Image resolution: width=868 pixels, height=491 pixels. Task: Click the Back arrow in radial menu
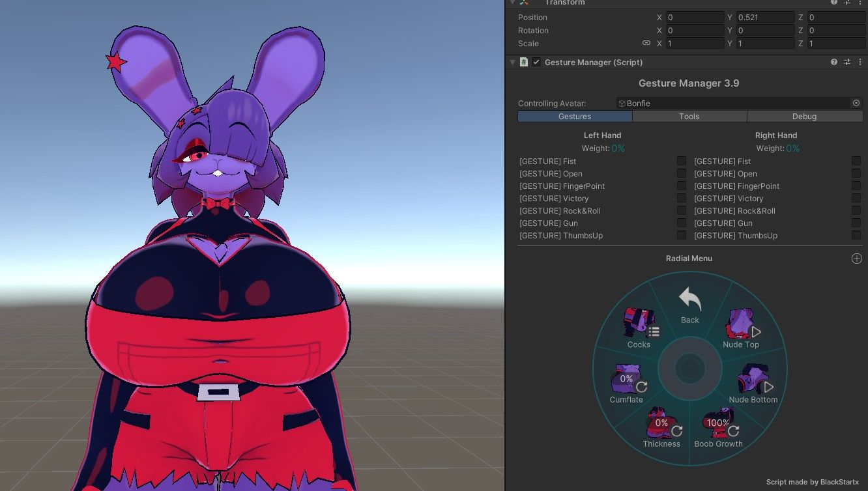(x=689, y=300)
